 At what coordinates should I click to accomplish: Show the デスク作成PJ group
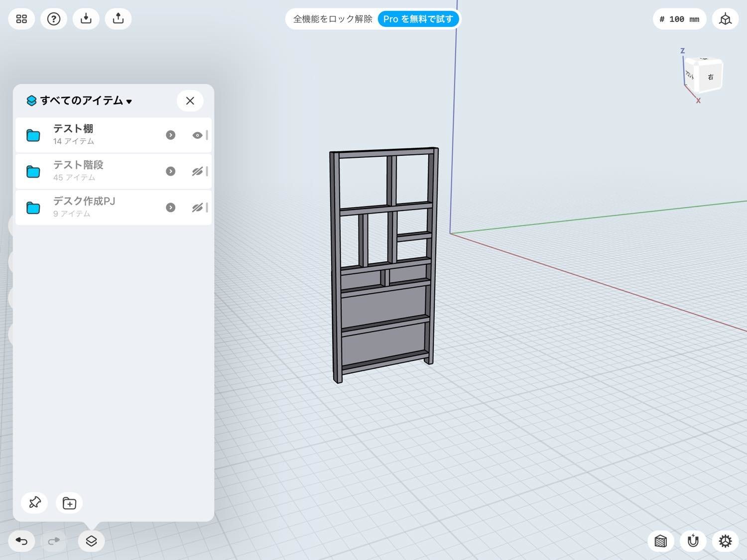click(197, 207)
